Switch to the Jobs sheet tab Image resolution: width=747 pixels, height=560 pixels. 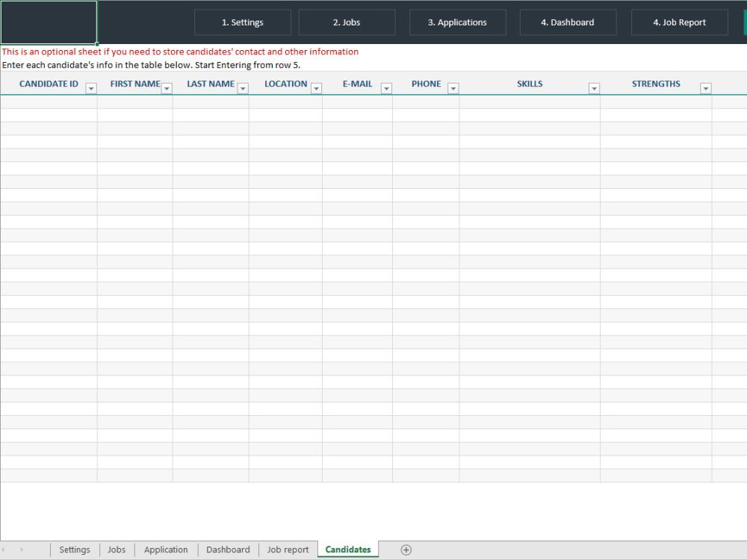click(x=117, y=550)
